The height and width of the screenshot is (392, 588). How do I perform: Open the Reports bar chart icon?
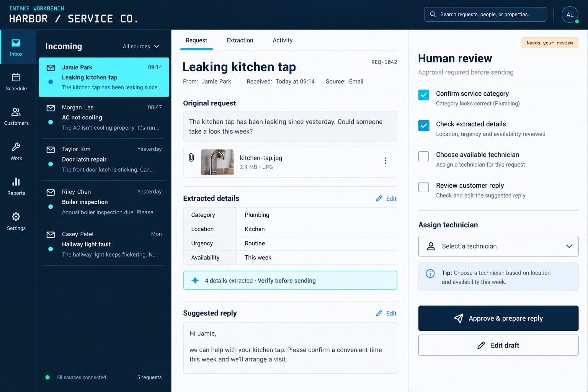pos(16,181)
